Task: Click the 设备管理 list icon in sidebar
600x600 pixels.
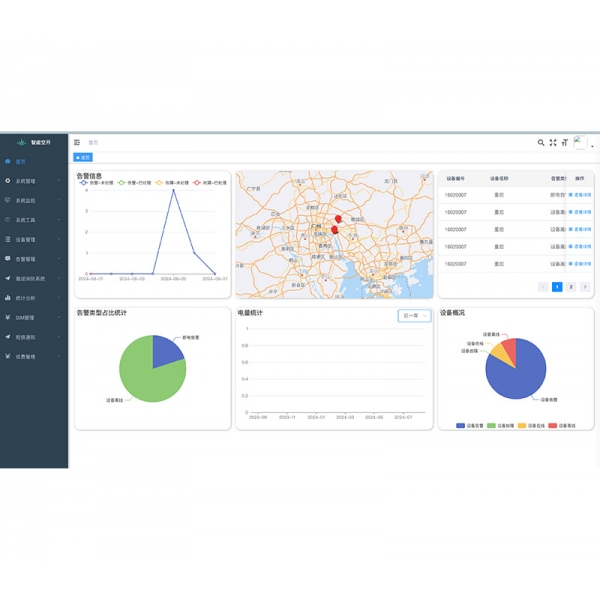Action: (8, 240)
